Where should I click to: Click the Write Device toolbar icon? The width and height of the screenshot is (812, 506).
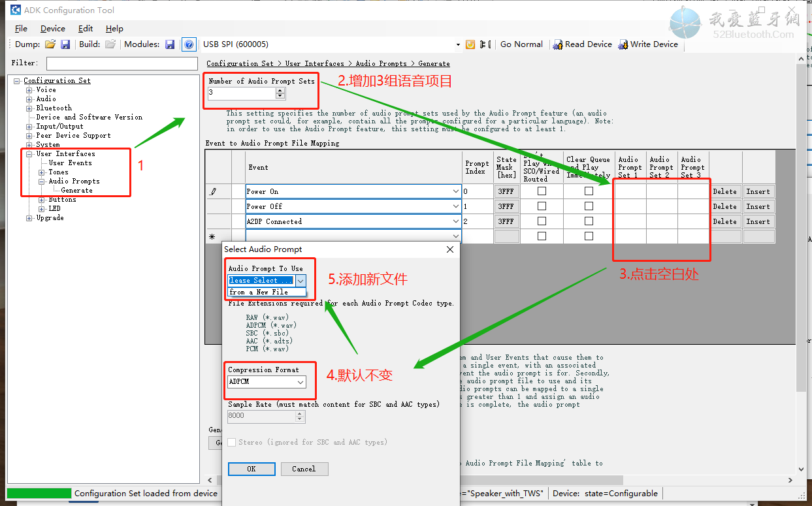pos(623,44)
